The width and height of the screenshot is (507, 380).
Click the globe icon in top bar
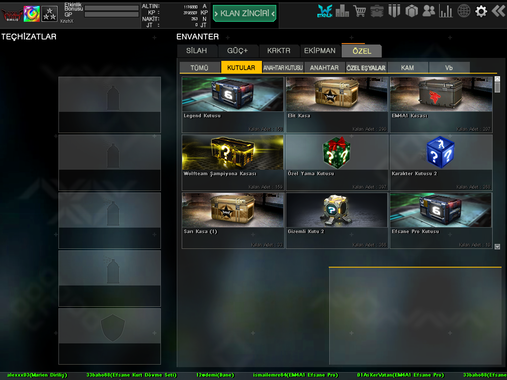[463, 11]
